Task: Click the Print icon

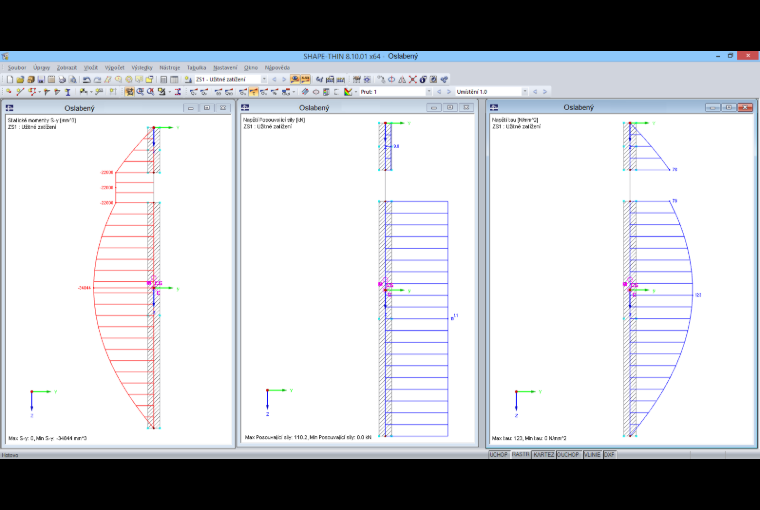Action: pos(62,79)
